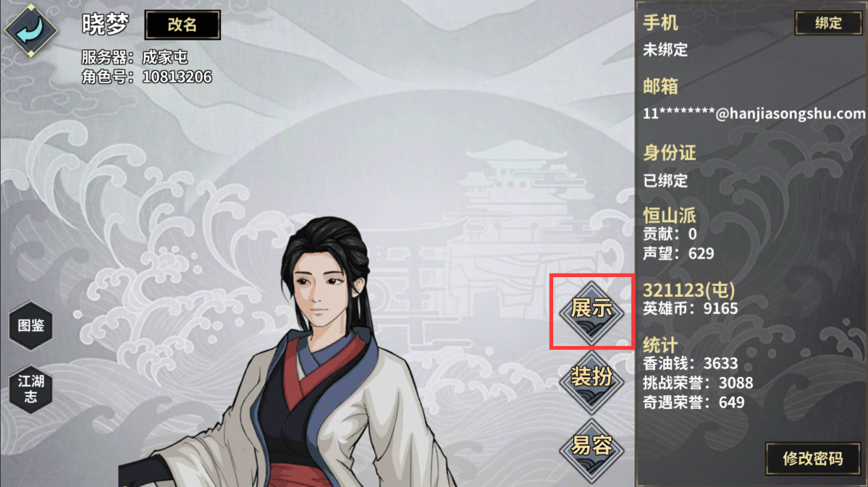The height and width of the screenshot is (487, 868).
Task: Open the 江湖志 hexagon icon
Action: 31,389
